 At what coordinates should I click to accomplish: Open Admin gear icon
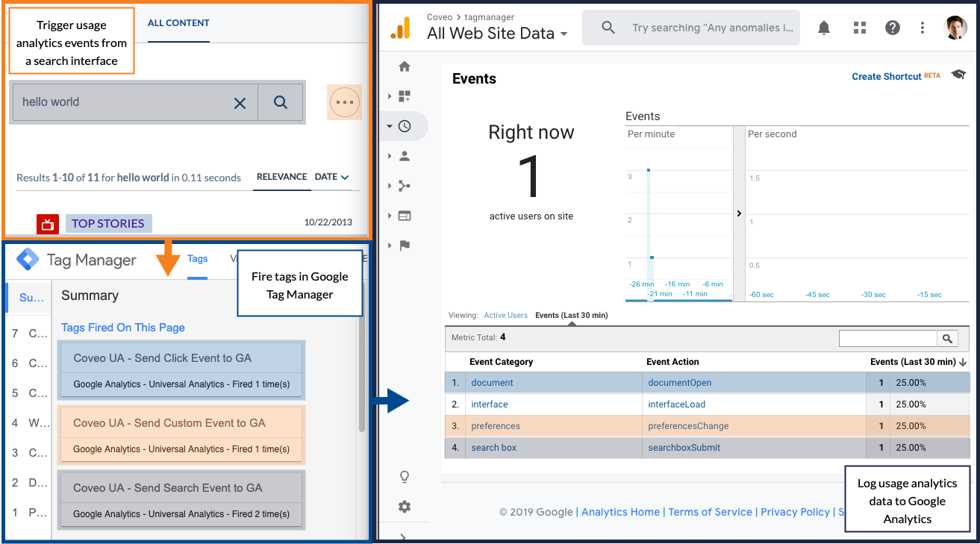click(x=405, y=507)
